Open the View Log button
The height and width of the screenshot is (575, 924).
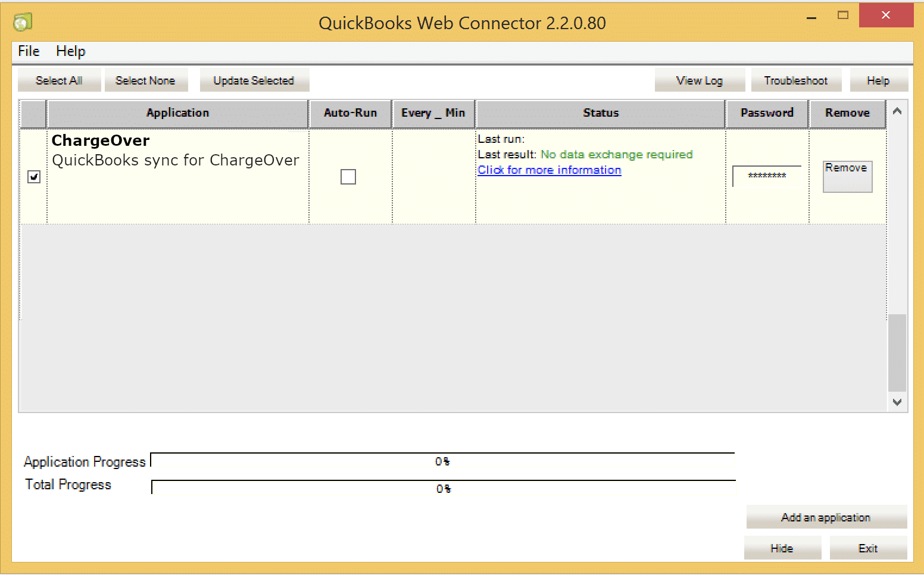click(700, 80)
